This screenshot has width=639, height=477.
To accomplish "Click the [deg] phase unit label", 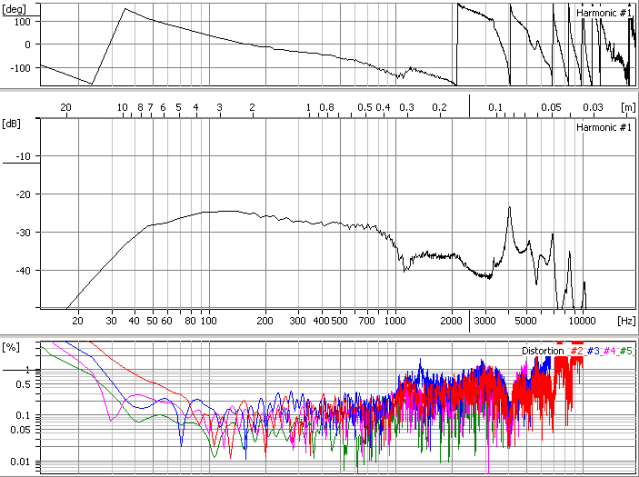I will tap(17, 8).
